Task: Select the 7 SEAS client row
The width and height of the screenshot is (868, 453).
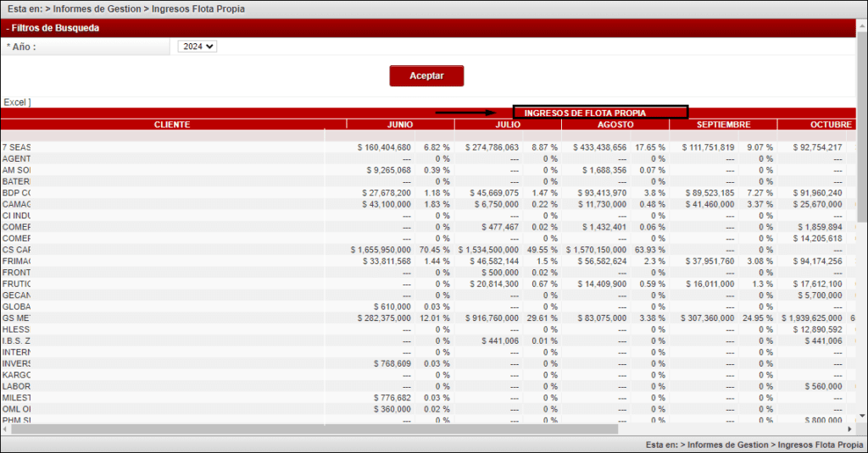Action: pos(17,147)
